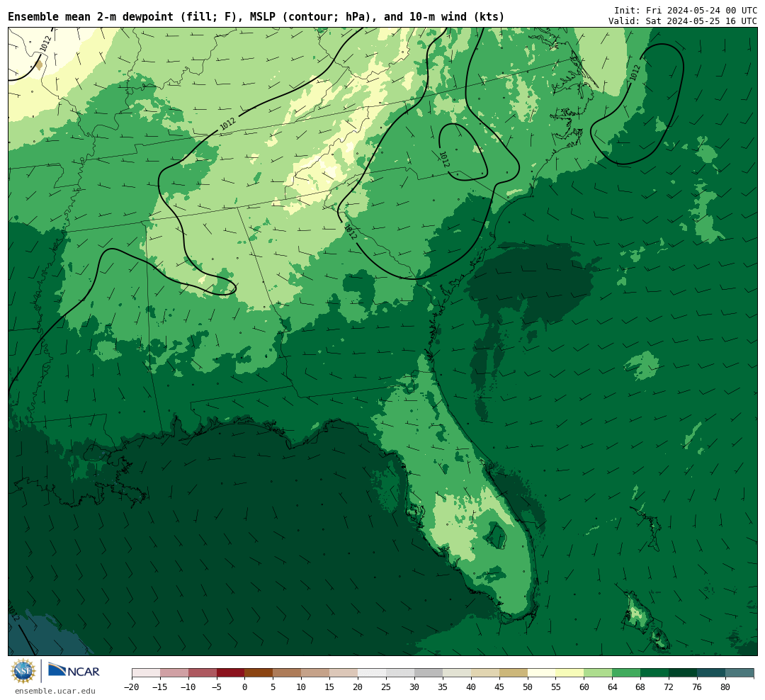This screenshot has height=700, width=765.
Task: Click the colorbar swatch between 72 and 76
Action: coord(684,673)
